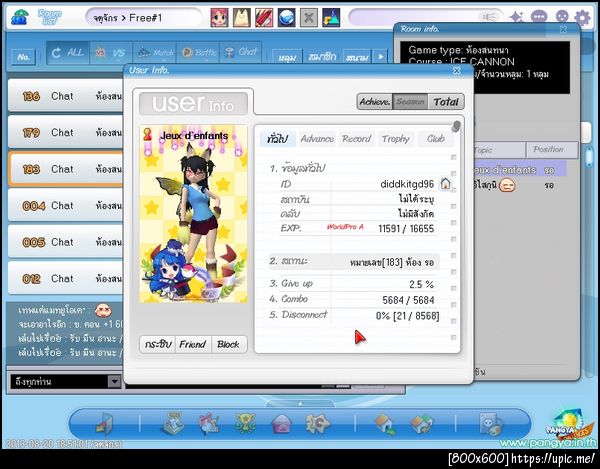This screenshot has height=469, width=600.
Task: Close the Room info window
Action: (563, 29)
